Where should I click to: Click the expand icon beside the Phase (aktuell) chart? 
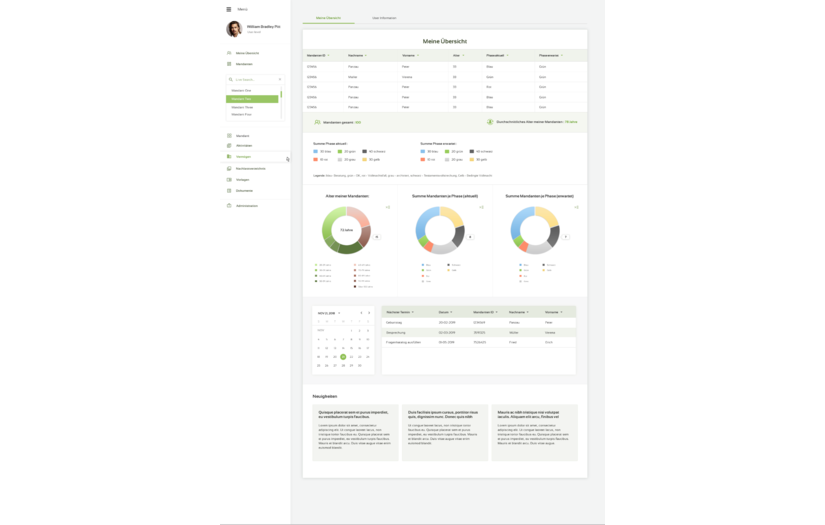pos(481,207)
